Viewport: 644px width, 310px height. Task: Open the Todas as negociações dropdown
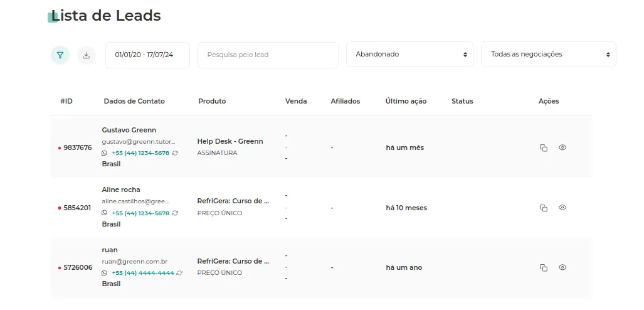click(548, 54)
